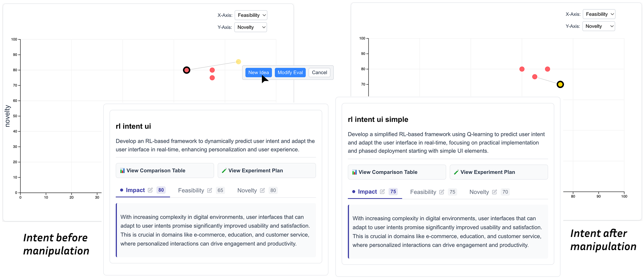
Task: Select the black-outlined red node in left chart
Action: pos(187,70)
